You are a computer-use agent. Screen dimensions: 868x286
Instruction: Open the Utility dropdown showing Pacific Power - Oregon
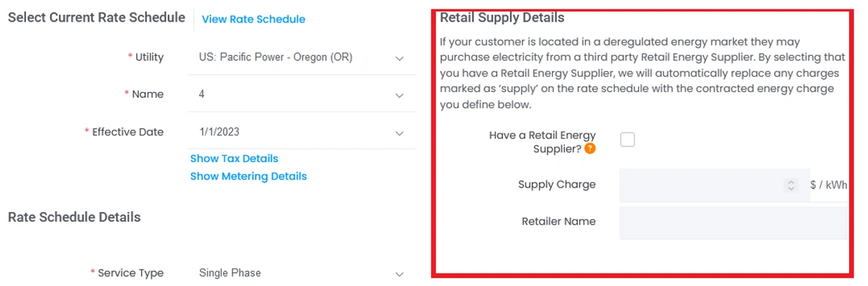301,57
